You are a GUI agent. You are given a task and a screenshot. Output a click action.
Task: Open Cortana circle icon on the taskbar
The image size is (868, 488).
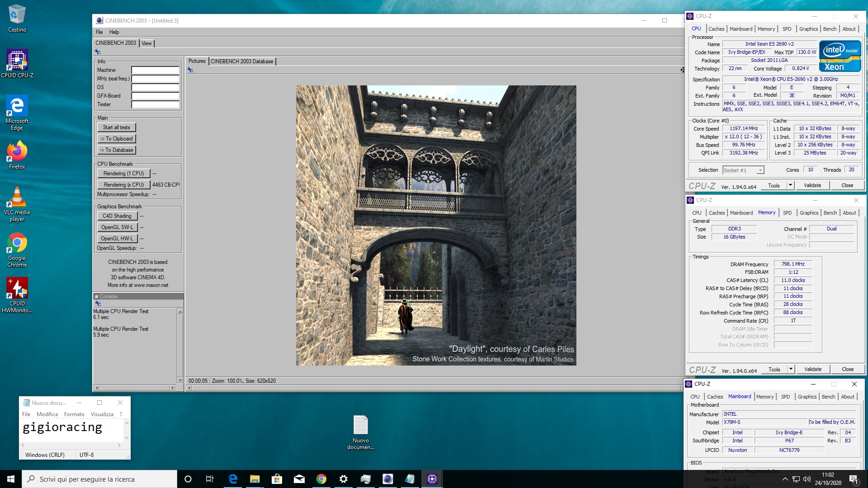[188, 479]
